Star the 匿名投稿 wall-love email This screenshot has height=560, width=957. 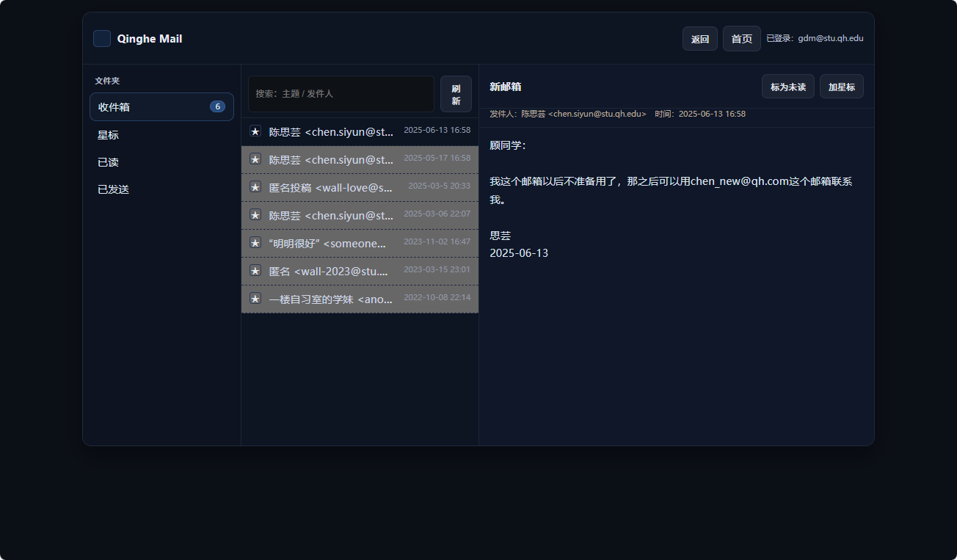coord(255,187)
